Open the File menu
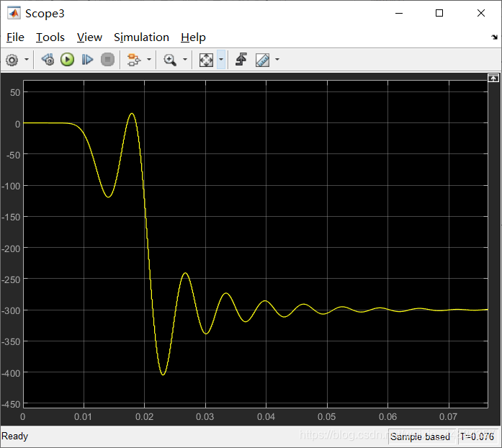The height and width of the screenshot is (448, 502). (15, 37)
